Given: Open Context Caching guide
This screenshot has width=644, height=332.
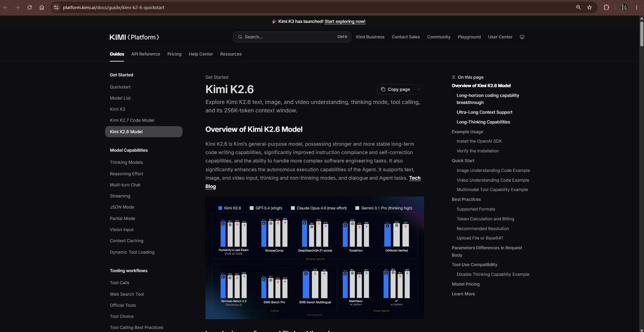Looking at the screenshot, I should tap(127, 241).
